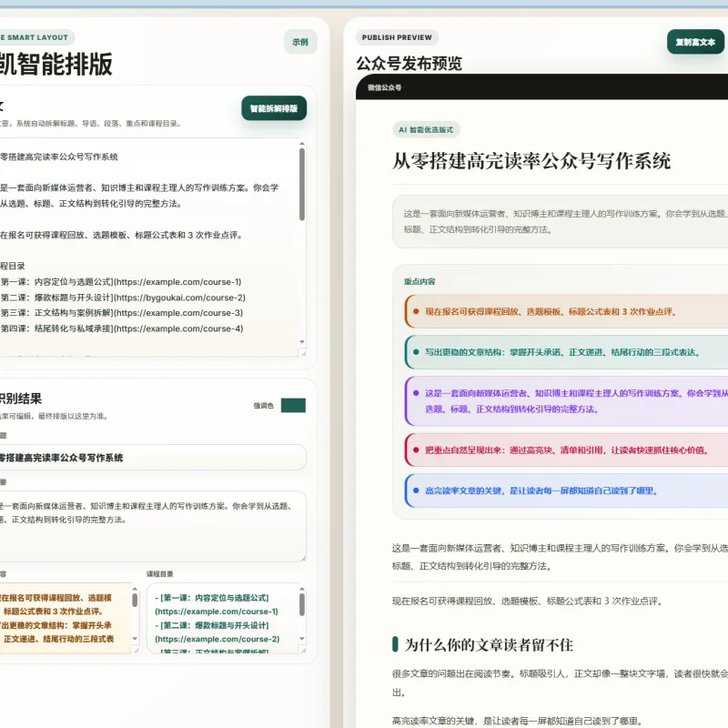Click the 识别结果 section heading

click(21, 399)
